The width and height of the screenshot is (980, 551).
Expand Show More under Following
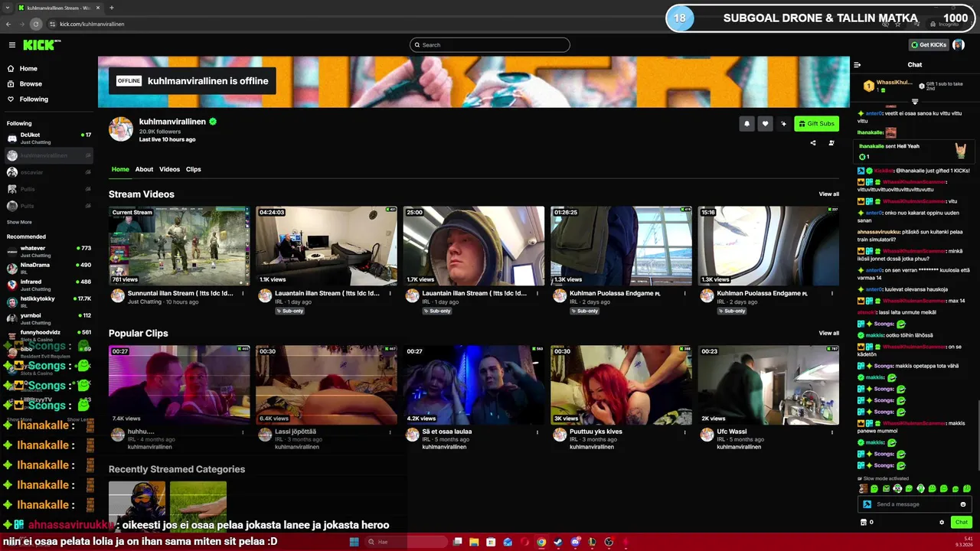19,222
